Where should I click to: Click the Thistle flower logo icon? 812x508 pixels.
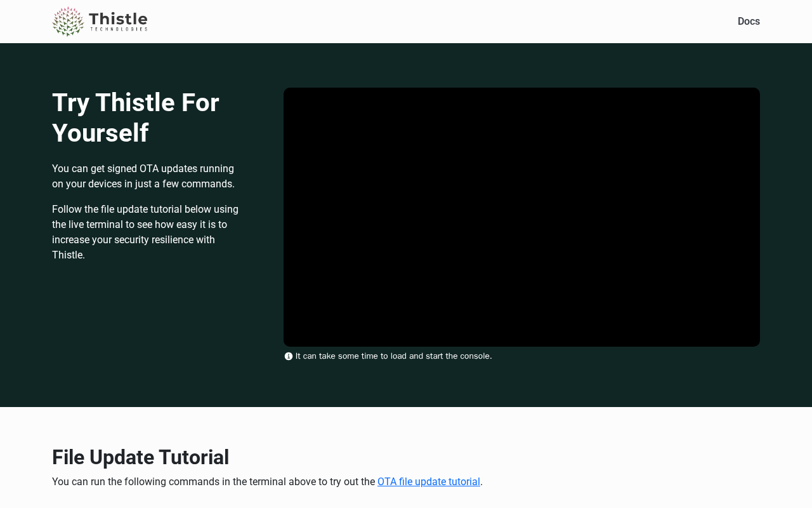(68, 22)
